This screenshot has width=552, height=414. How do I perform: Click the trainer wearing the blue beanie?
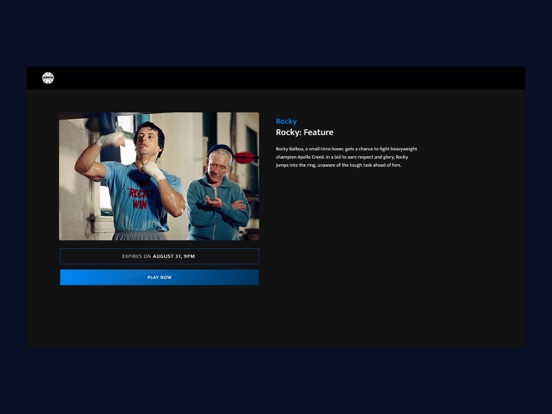pyautogui.click(x=218, y=194)
